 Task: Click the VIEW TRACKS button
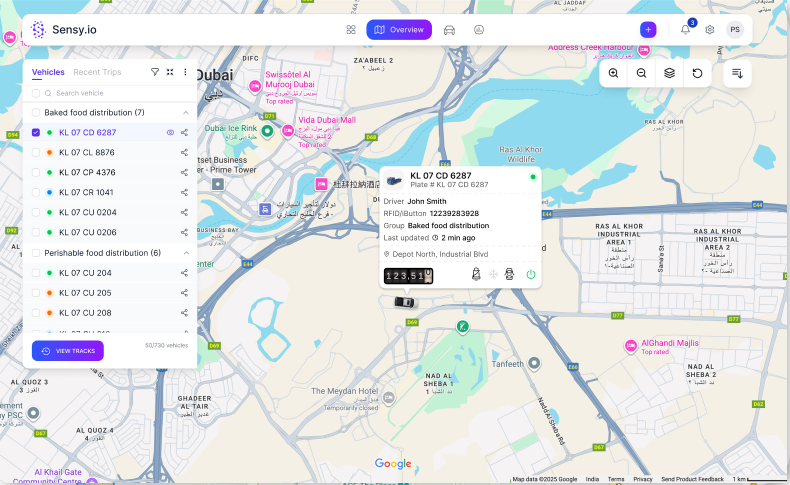tap(67, 351)
